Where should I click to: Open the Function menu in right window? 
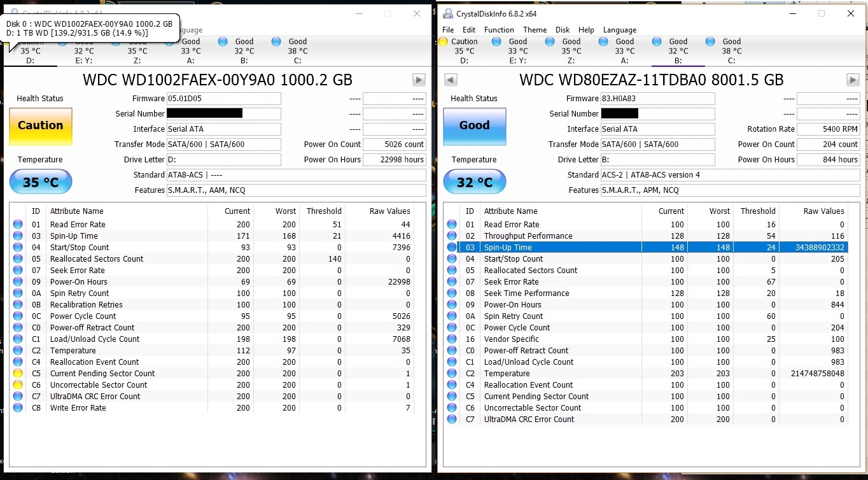[x=499, y=30]
